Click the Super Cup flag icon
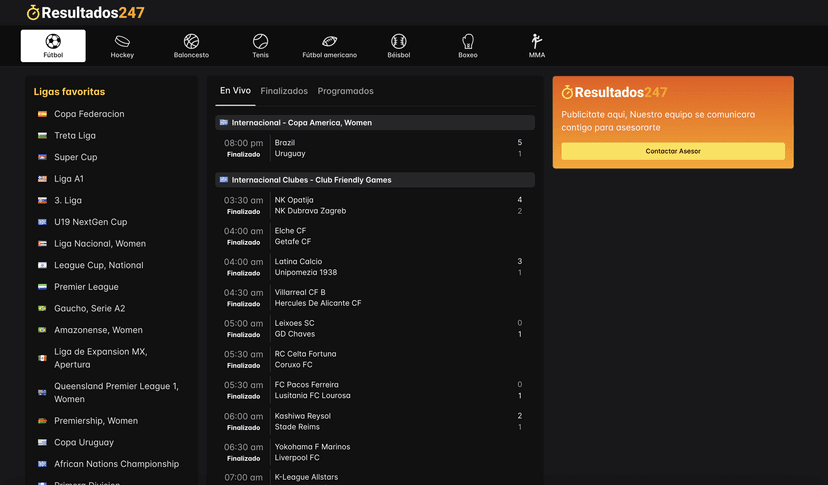Screen dimensions: 828x485 click(x=42, y=157)
